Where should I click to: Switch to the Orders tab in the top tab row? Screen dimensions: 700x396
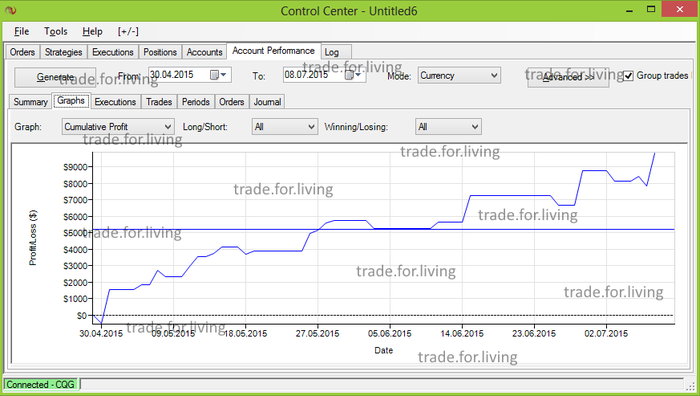[22, 52]
